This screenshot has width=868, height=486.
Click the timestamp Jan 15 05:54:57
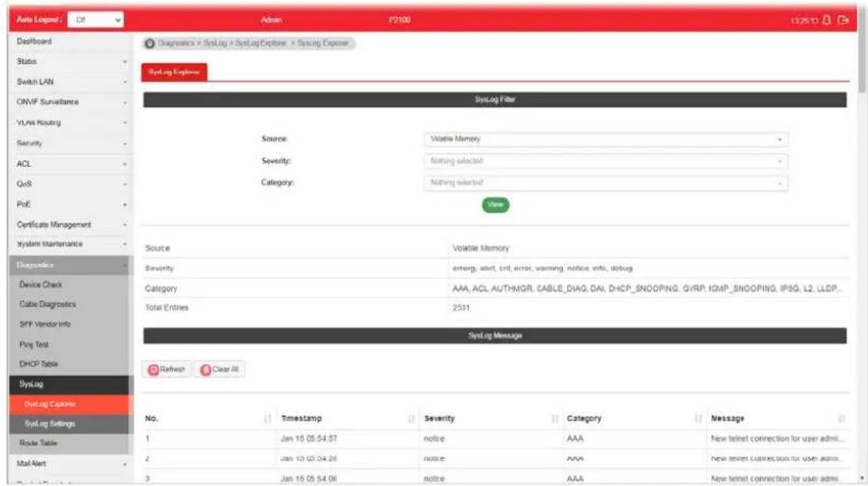pyautogui.click(x=309, y=439)
